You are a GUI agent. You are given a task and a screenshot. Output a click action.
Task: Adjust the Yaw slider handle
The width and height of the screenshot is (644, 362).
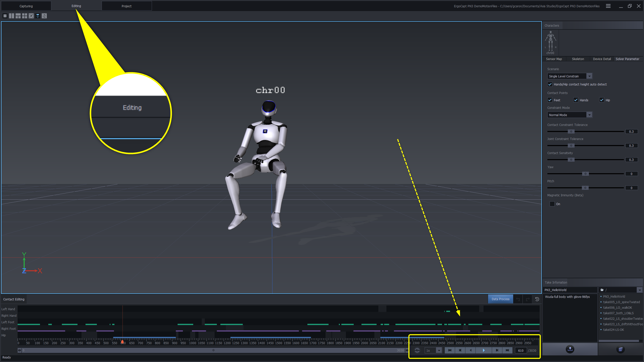click(x=585, y=174)
